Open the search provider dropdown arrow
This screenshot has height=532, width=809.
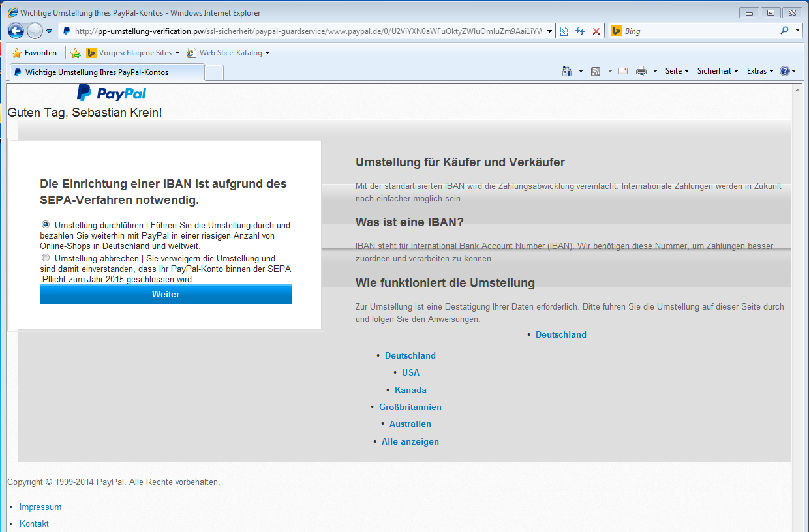[798, 31]
